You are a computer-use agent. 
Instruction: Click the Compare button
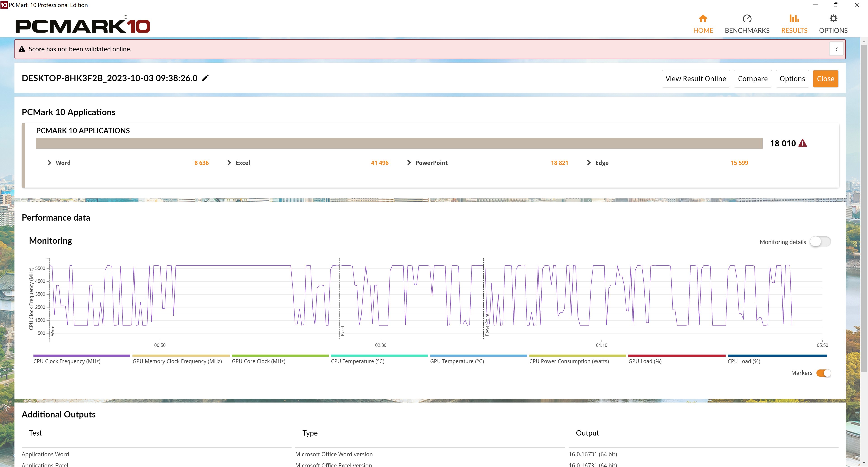pos(752,79)
